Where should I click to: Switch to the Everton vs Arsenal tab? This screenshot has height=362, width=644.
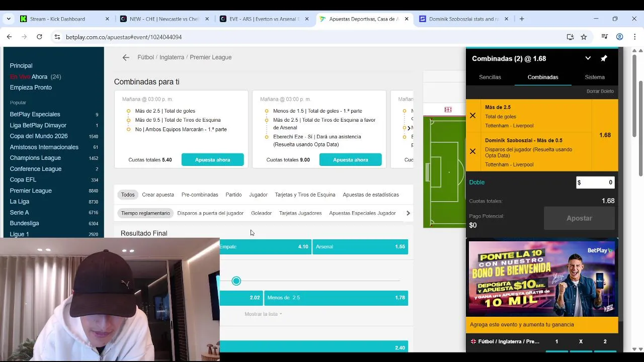264,19
